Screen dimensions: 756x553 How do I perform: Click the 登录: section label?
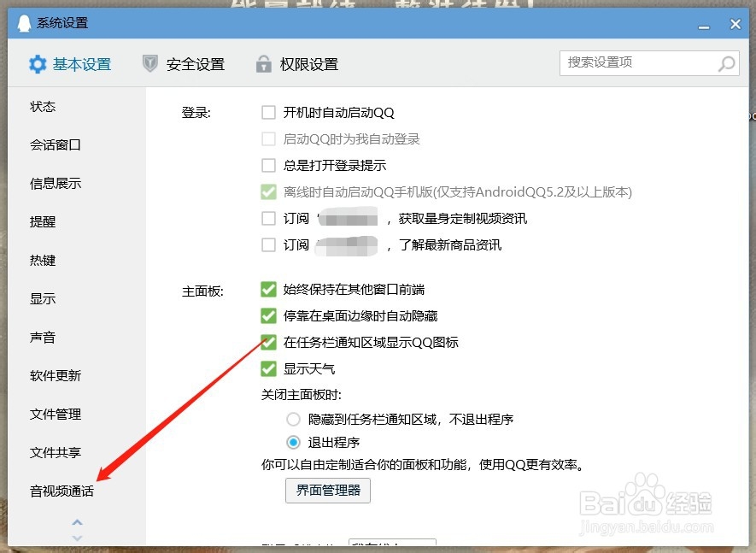(x=196, y=113)
